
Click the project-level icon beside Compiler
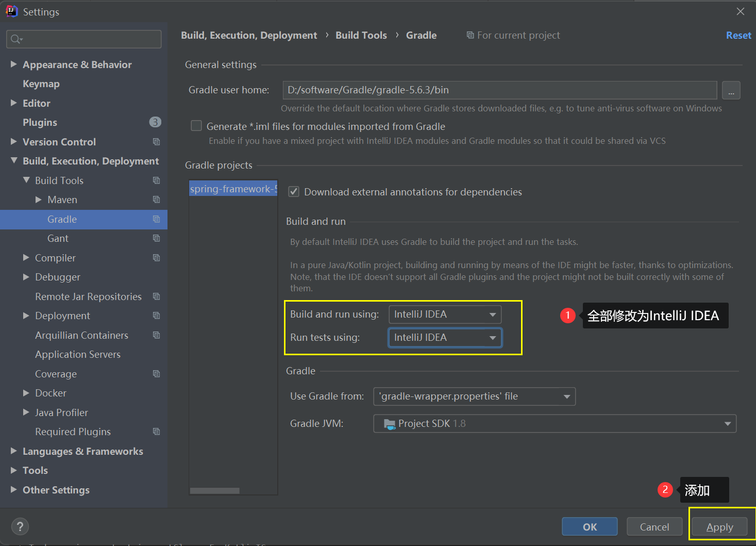[156, 258]
